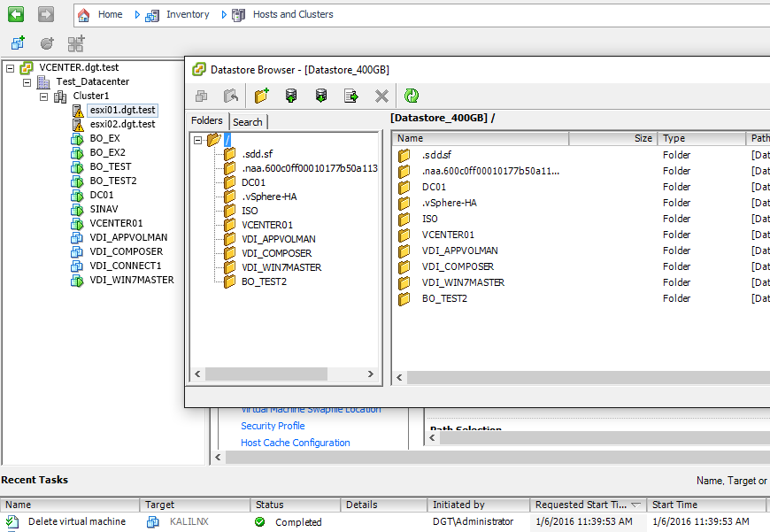Sort Recent Tasks by Status column
The height and width of the screenshot is (532, 770).
pos(296,505)
